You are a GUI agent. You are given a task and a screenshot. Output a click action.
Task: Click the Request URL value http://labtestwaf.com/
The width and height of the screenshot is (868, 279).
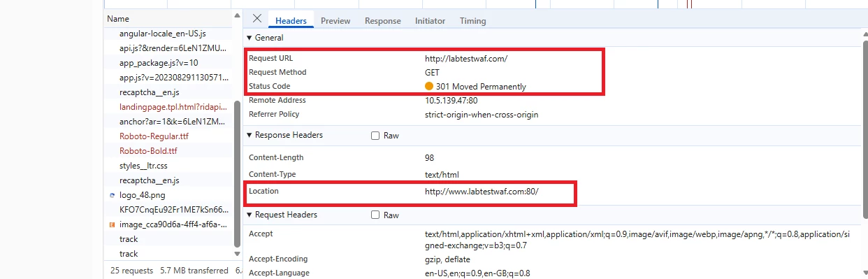466,58
